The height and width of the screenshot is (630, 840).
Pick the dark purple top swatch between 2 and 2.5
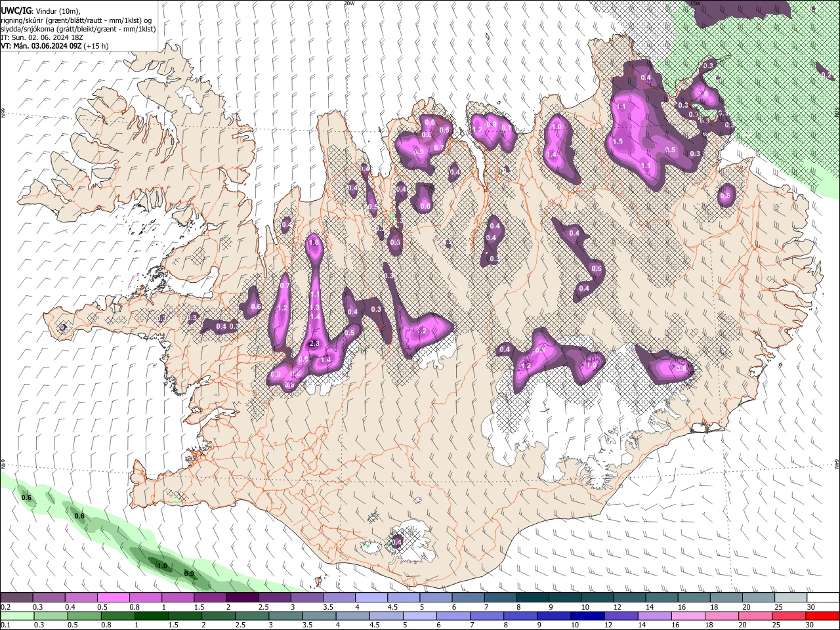point(242,598)
